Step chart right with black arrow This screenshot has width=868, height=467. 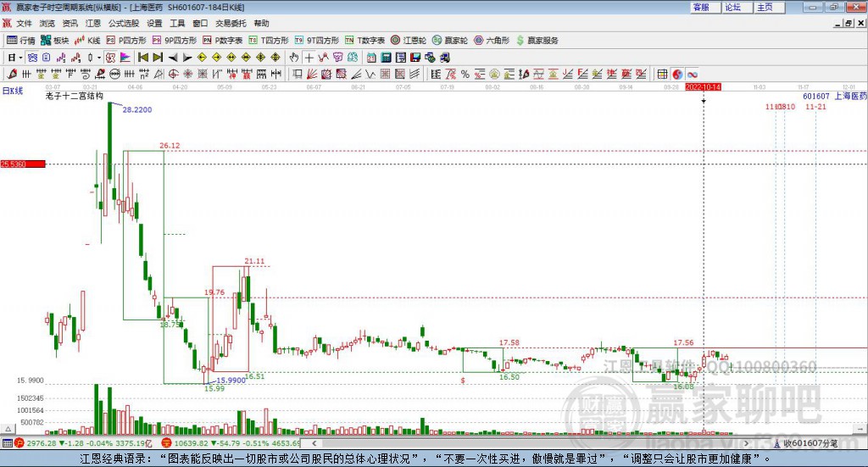187,58
